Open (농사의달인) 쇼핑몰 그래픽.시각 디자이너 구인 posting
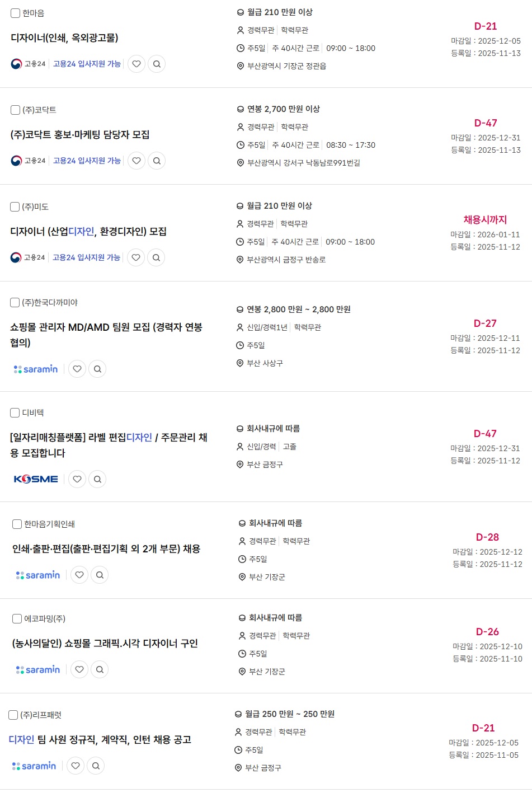 pyautogui.click(x=105, y=644)
